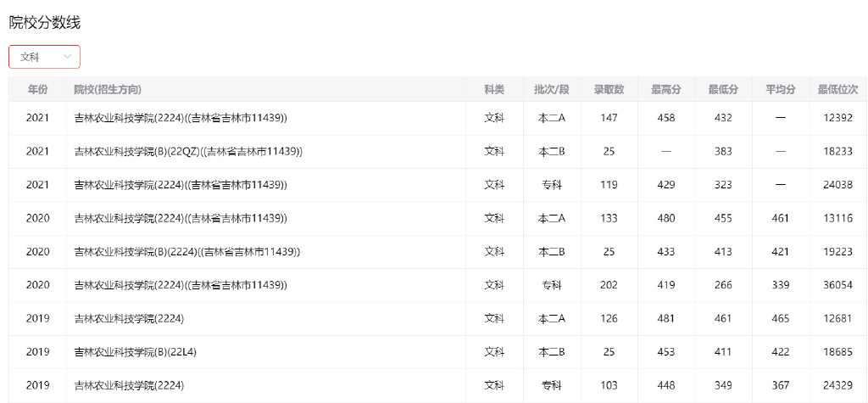This screenshot has height=403, width=868.
Task: Click the 年份 column header
Action: (x=37, y=89)
